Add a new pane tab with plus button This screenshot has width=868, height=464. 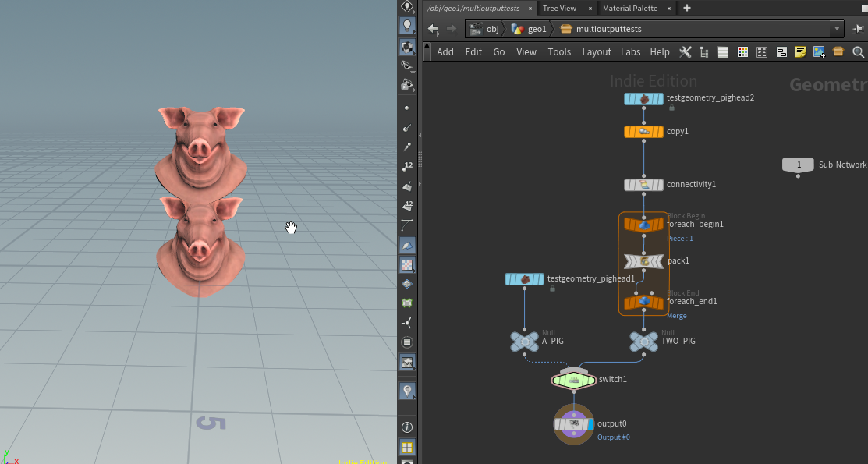point(687,9)
